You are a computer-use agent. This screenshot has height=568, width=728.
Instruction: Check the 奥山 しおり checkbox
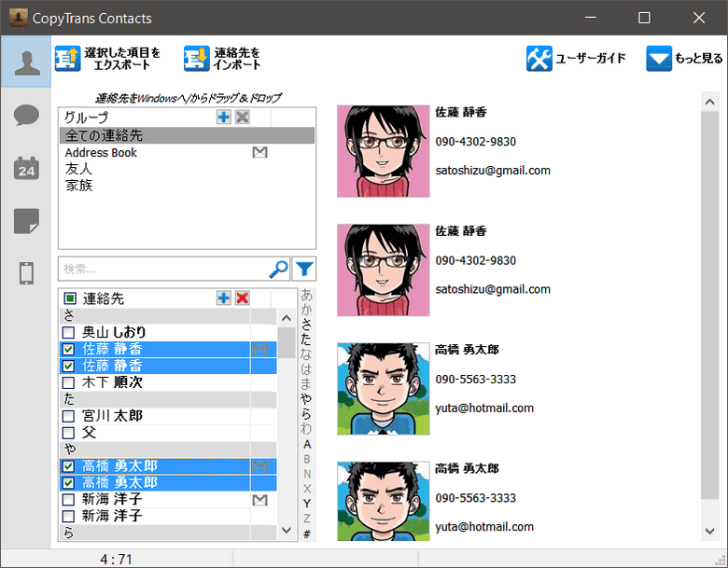click(68, 332)
